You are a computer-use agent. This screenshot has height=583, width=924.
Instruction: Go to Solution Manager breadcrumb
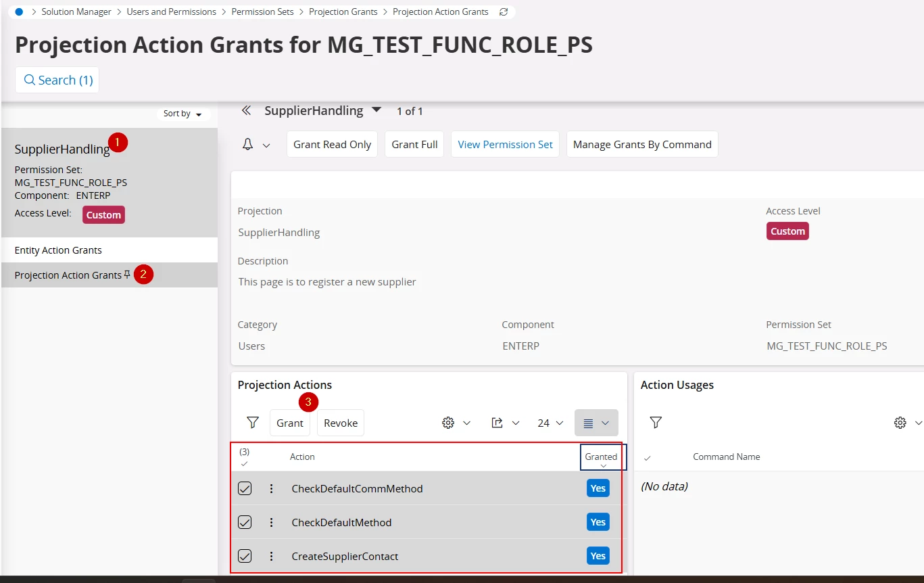(76, 11)
